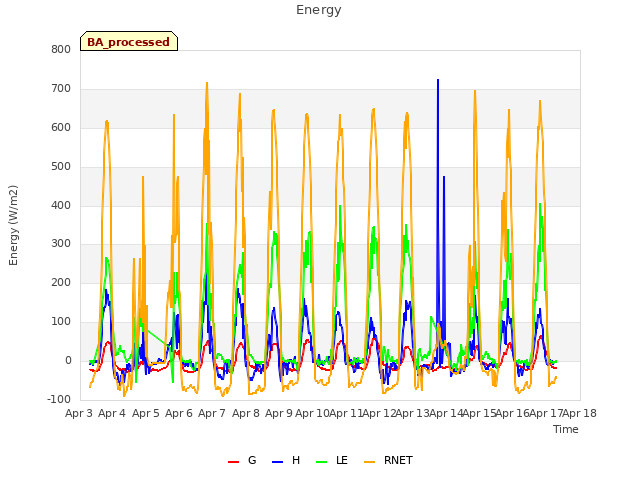
Task: Click the Apr 5 date tick label
Action: coord(146,413)
